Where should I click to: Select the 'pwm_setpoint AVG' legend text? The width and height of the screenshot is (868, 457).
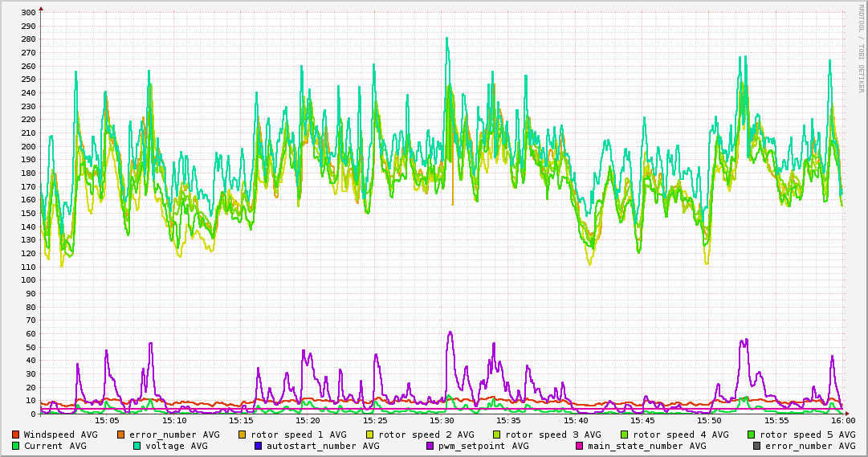click(483, 446)
